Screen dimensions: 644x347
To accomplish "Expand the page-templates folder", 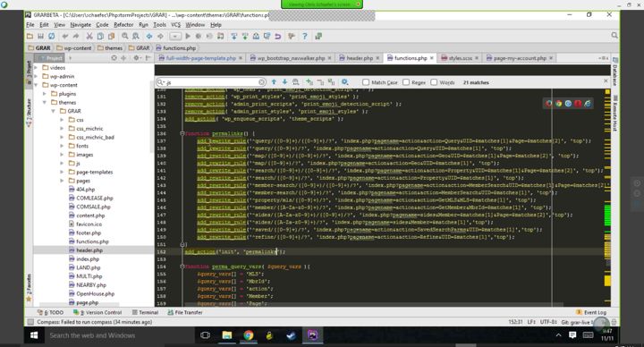I will (x=62, y=172).
